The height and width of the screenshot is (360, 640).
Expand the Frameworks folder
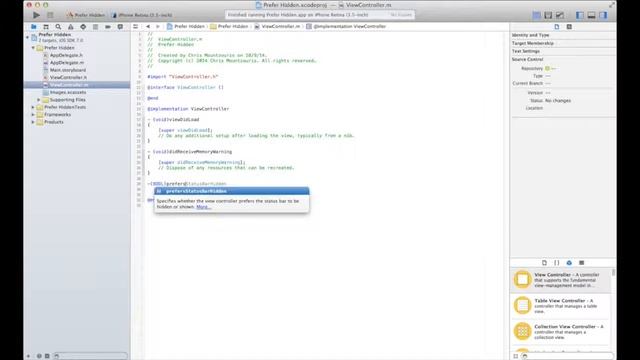(x=33, y=115)
